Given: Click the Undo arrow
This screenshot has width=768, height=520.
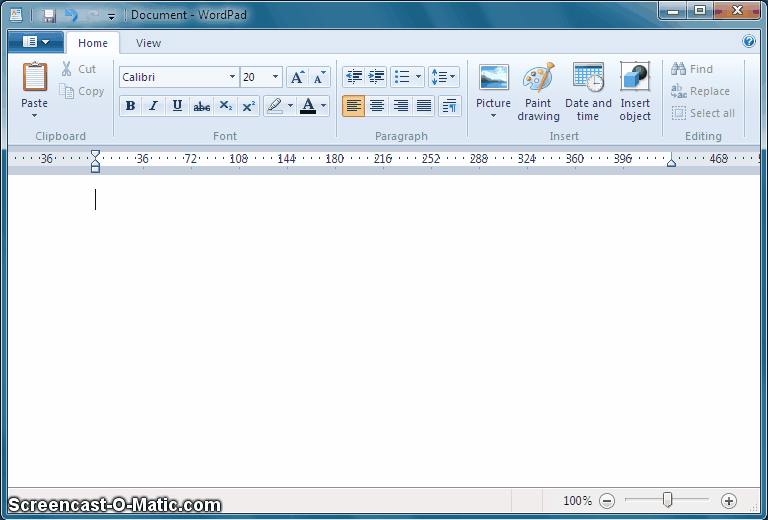Looking at the screenshot, I should point(71,15).
